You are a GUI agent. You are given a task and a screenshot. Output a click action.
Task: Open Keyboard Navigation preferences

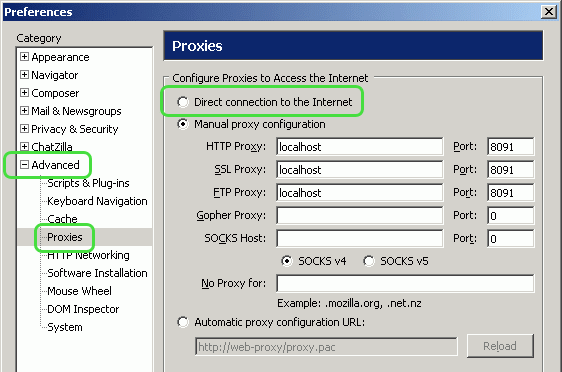coord(97,201)
